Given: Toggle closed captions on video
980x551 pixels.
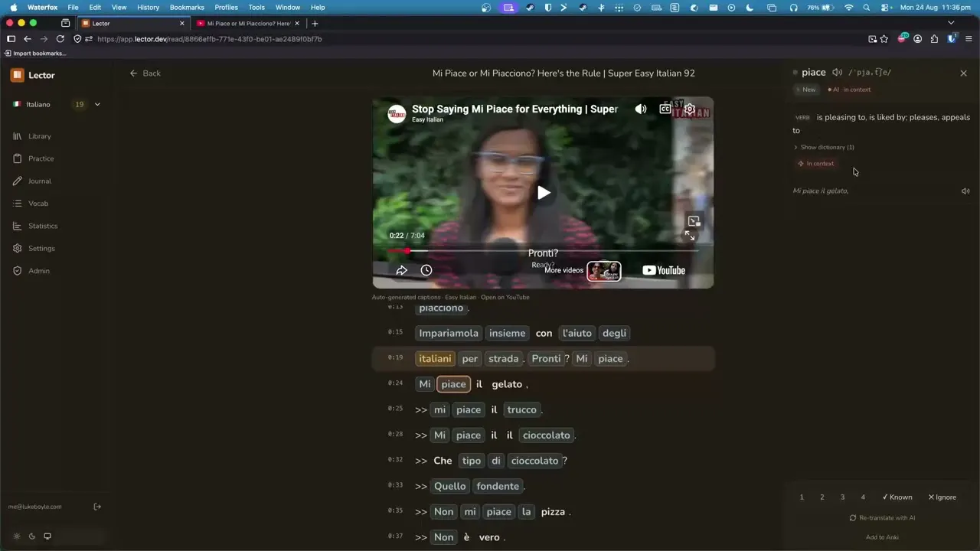Looking at the screenshot, I should point(665,109).
